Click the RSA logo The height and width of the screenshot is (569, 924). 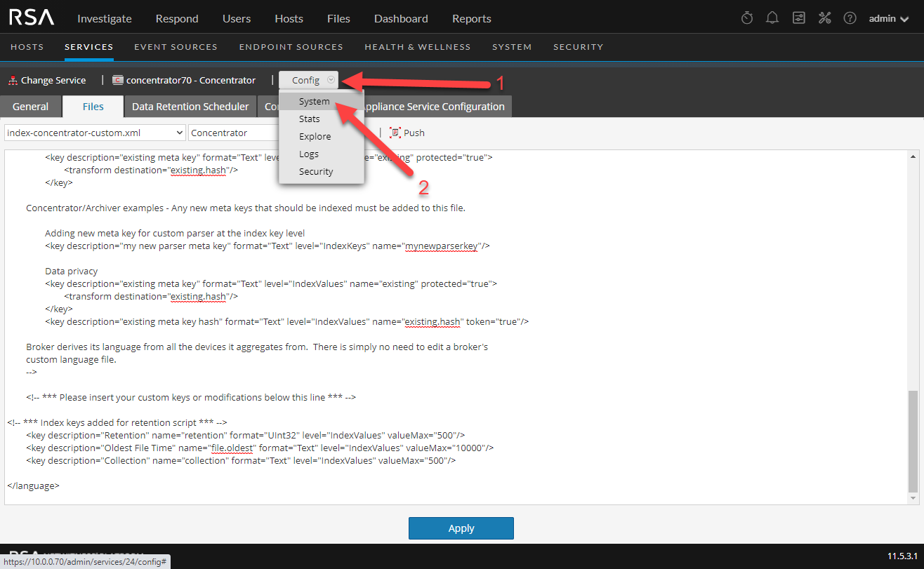32,18
